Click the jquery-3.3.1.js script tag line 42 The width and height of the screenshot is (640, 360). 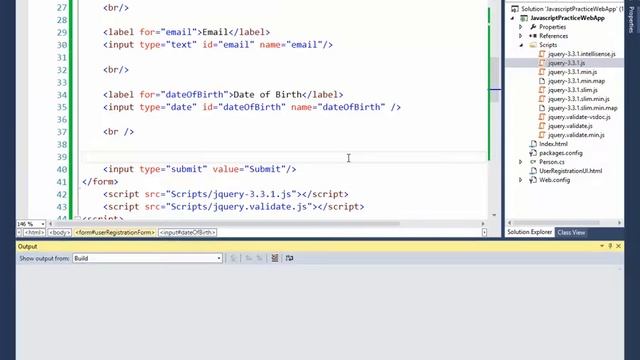pos(226,194)
